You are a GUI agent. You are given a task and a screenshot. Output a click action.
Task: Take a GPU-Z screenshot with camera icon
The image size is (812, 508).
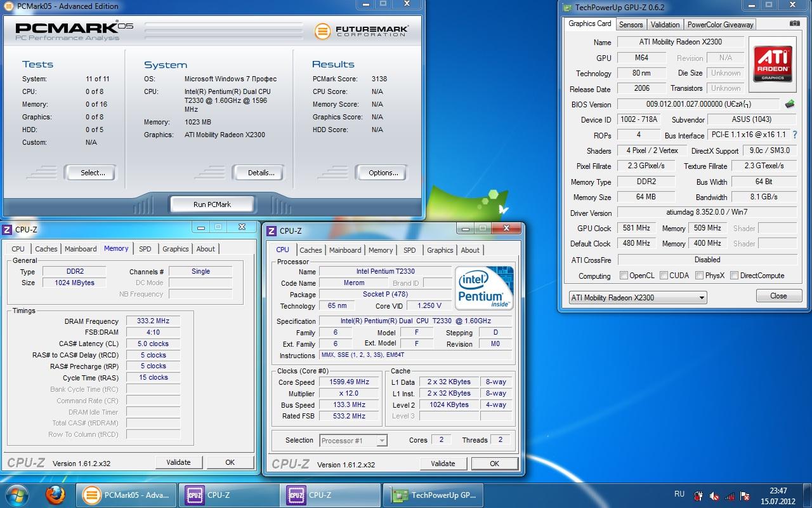point(794,23)
